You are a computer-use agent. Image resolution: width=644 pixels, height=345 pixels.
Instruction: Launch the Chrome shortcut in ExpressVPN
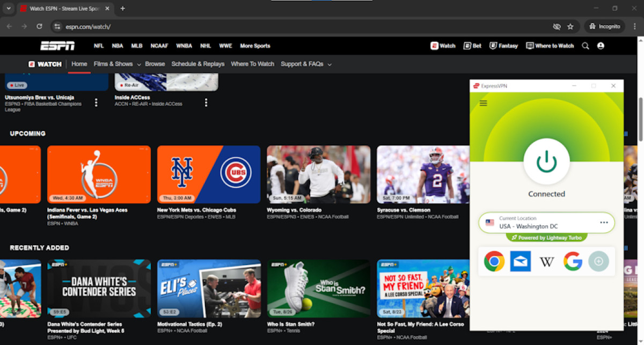(x=494, y=261)
